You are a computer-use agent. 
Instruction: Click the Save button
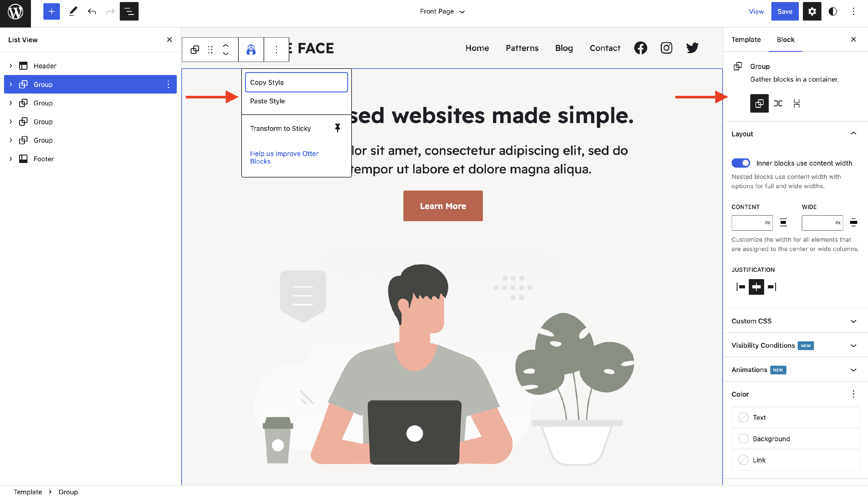784,11
